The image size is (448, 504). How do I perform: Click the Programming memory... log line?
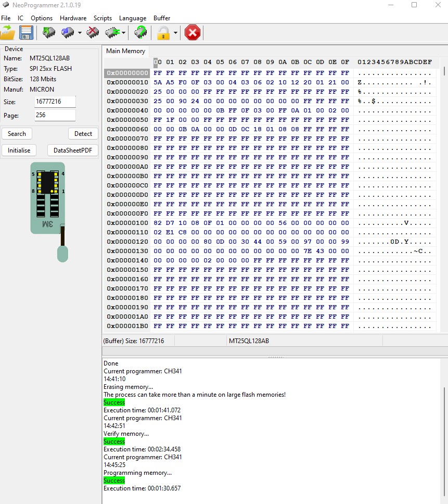click(x=137, y=473)
